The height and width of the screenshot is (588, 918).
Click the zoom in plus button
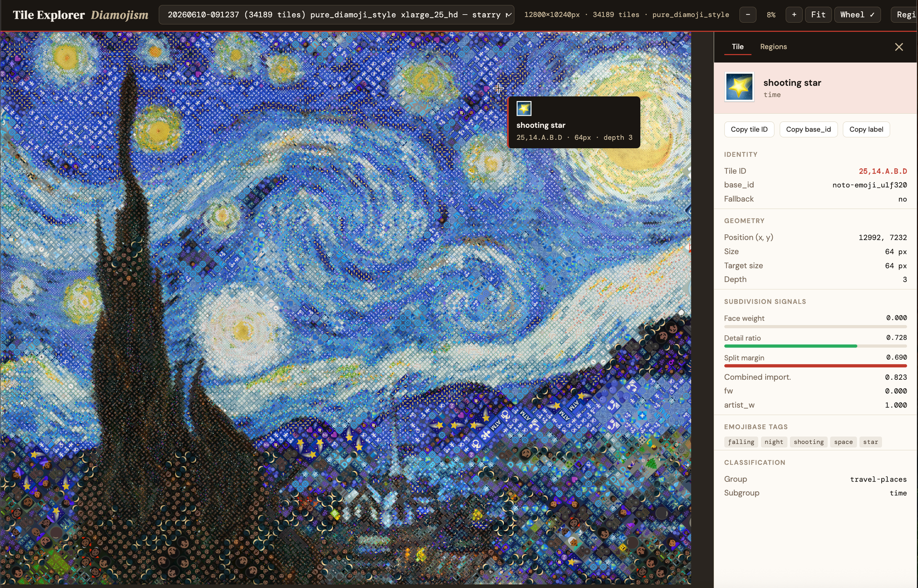point(794,15)
